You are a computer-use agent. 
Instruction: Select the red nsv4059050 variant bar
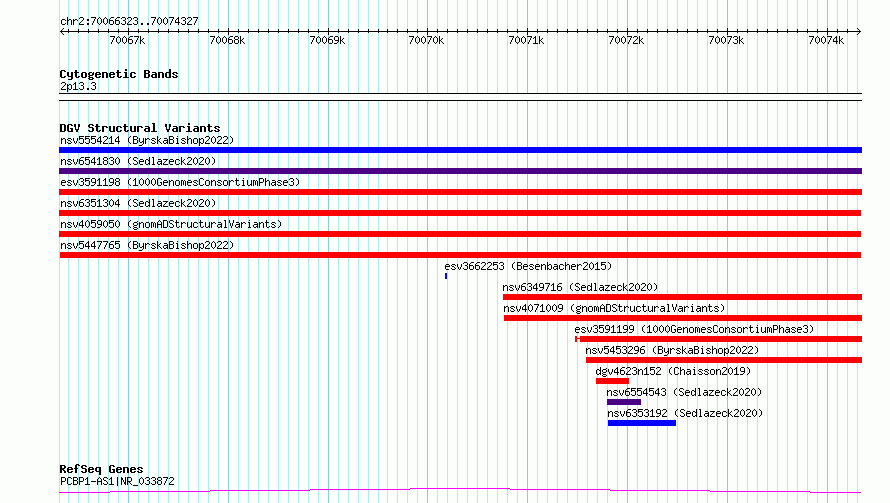(460, 234)
